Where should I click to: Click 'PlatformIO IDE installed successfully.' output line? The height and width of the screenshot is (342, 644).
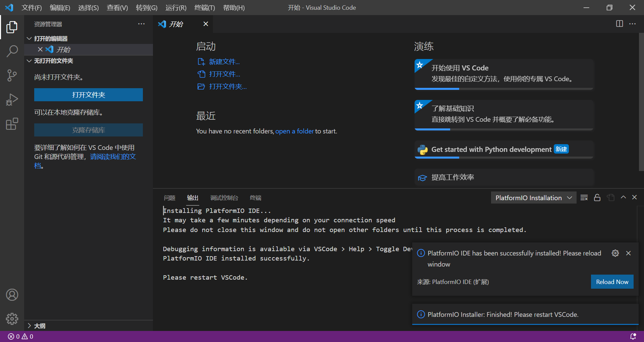tap(236, 258)
